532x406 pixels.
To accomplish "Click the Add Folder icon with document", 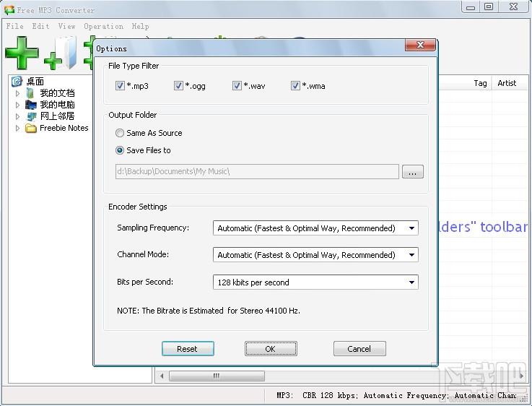I will pyautogui.click(x=61, y=53).
